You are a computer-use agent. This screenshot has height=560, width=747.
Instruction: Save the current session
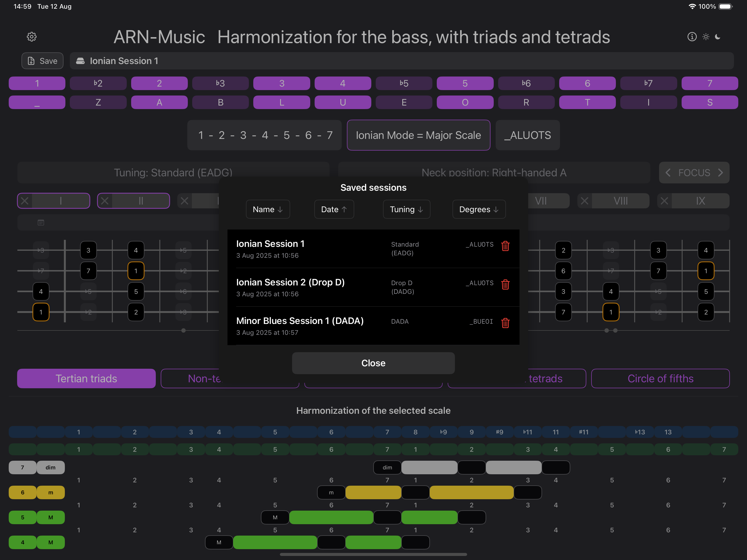pyautogui.click(x=42, y=61)
